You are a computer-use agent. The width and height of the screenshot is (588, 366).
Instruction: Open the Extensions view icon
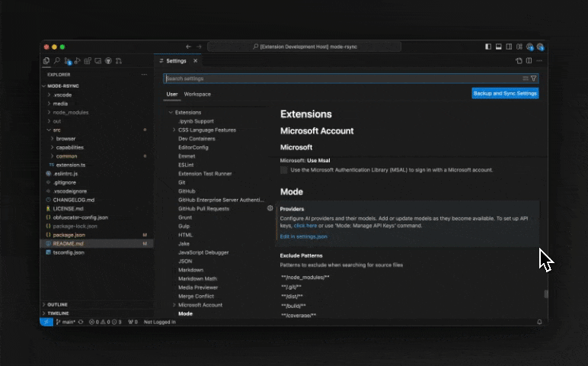point(88,61)
